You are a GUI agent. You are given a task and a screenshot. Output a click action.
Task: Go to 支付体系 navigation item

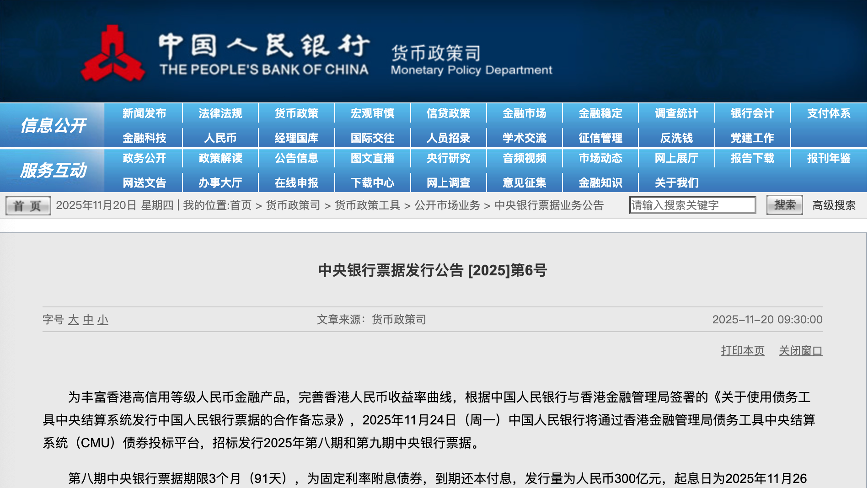coord(828,113)
